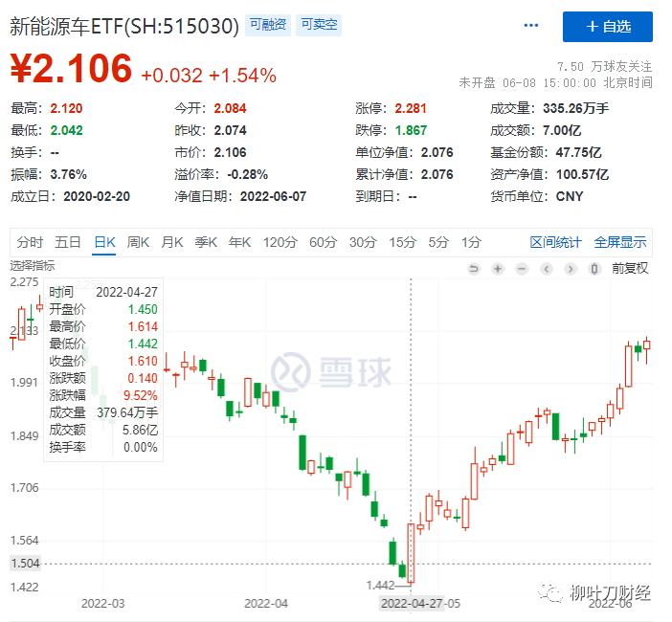Switch to 分时 chart tab

[x=30, y=242]
